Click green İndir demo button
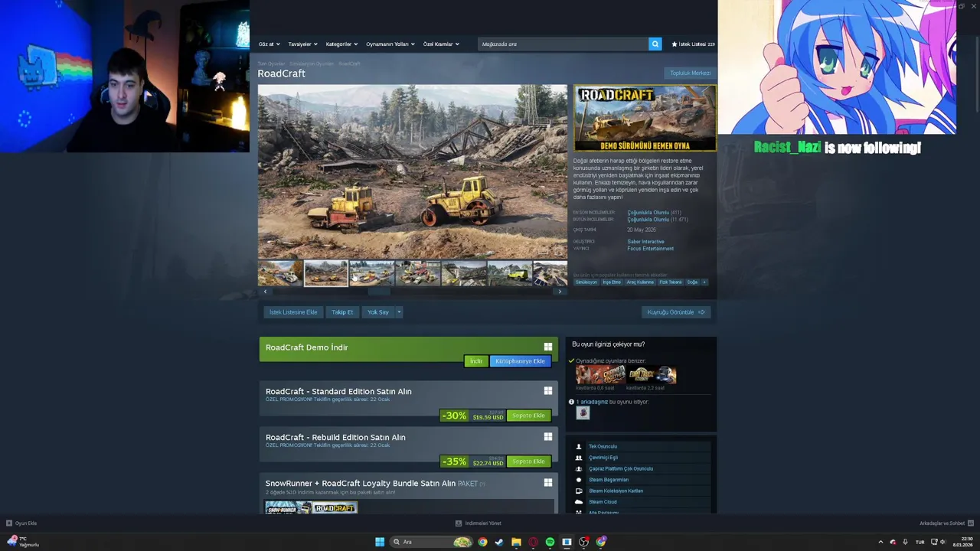This screenshot has width=980, height=551. [476, 361]
